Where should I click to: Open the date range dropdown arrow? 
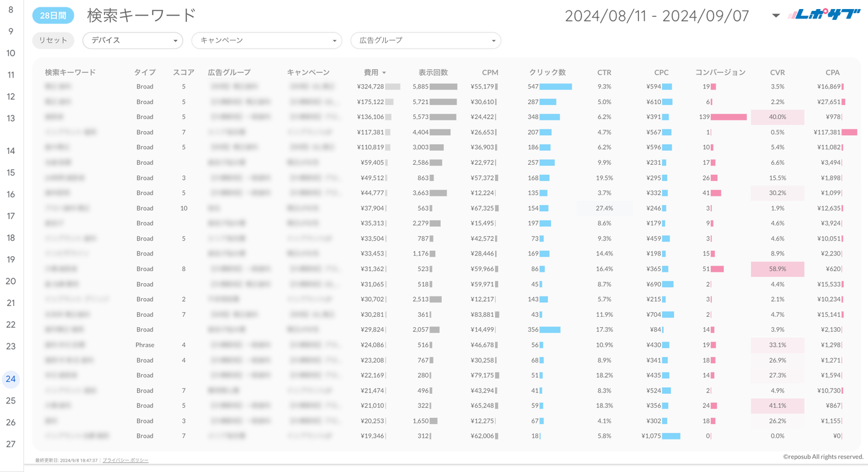(775, 16)
